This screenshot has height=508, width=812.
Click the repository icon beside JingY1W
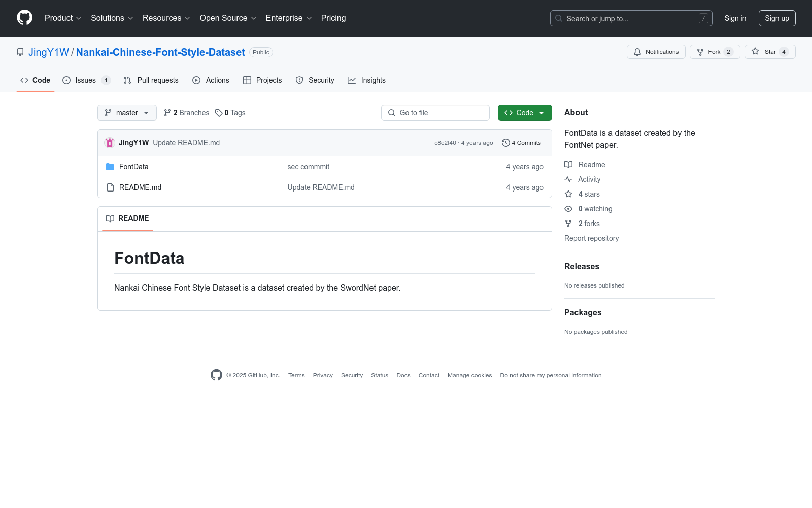20,52
